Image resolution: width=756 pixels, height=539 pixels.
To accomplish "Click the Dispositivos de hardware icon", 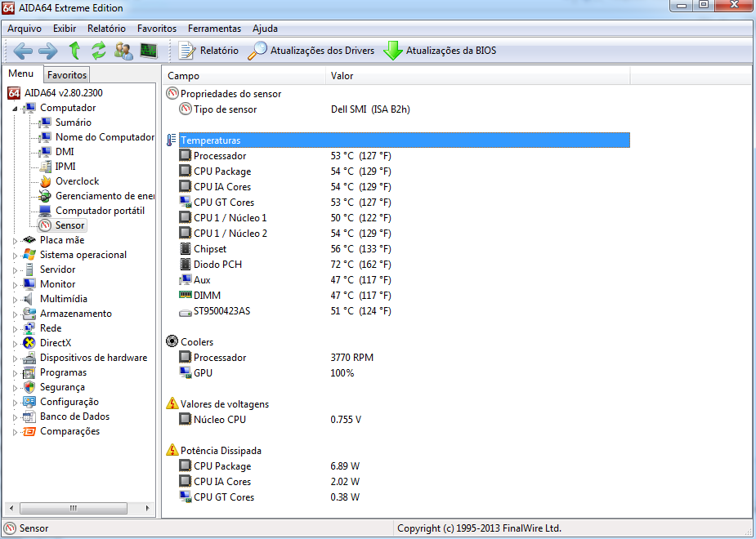I will coord(29,358).
